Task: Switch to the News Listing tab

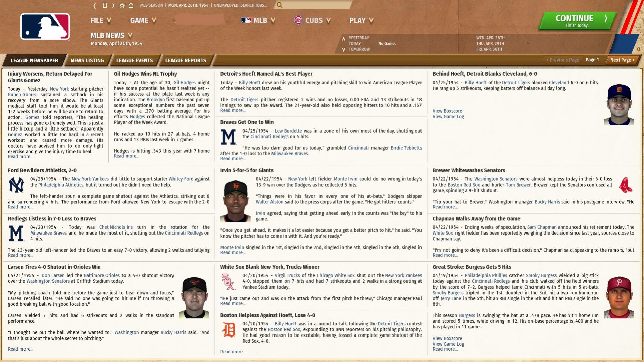Action: 87,60
